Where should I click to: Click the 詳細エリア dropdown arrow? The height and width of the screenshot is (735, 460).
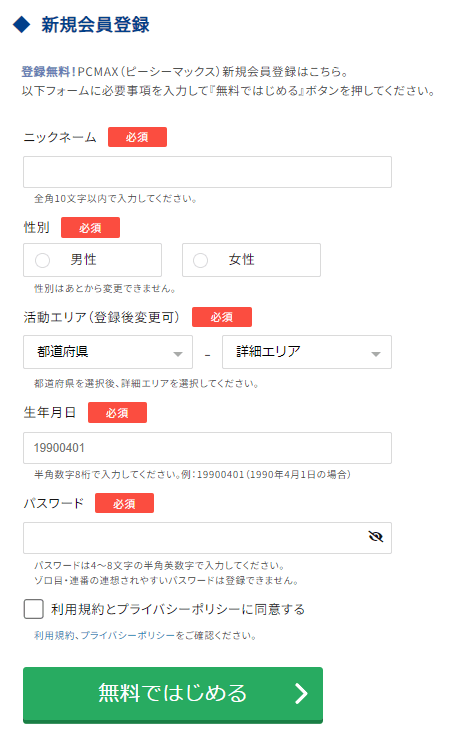click(x=376, y=354)
